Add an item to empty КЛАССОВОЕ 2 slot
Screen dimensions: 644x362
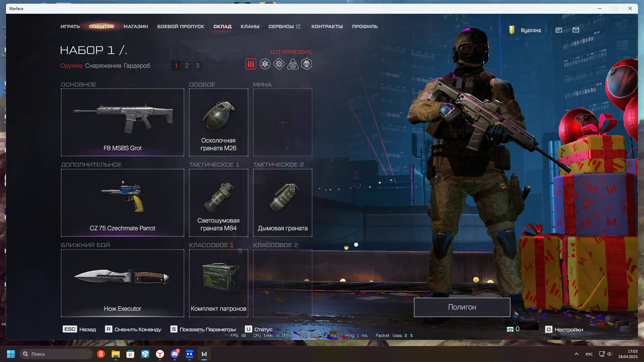283,283
